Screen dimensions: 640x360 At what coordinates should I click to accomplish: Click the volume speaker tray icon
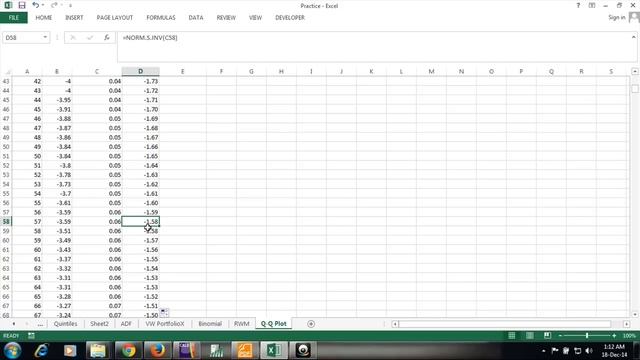589,351
